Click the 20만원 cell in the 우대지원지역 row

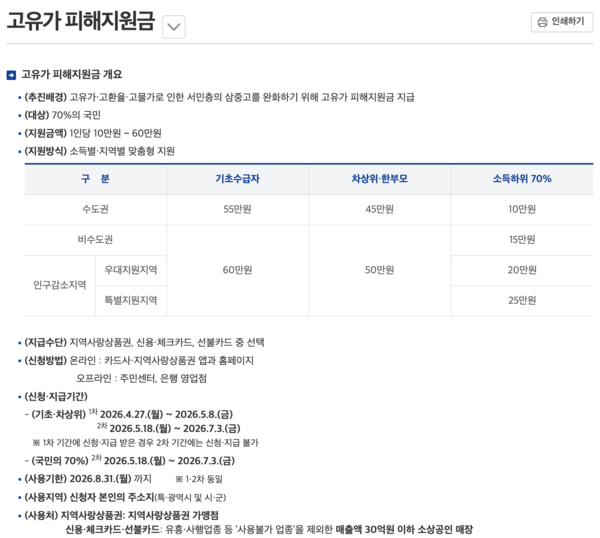[x=522, y=270]
